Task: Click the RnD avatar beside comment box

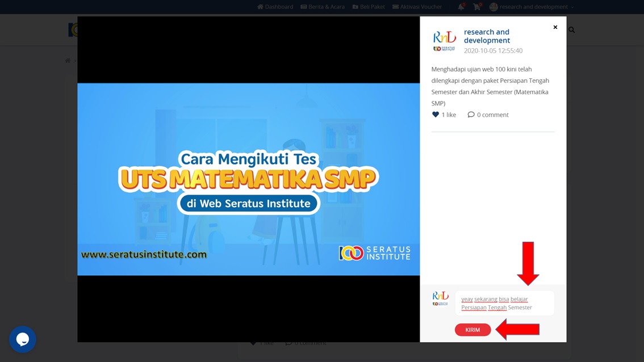Action: pos(440,298)
